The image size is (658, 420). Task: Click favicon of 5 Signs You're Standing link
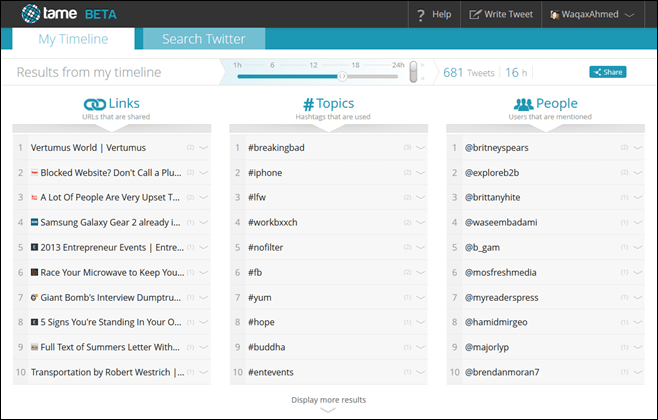click(x=34, y=322)
